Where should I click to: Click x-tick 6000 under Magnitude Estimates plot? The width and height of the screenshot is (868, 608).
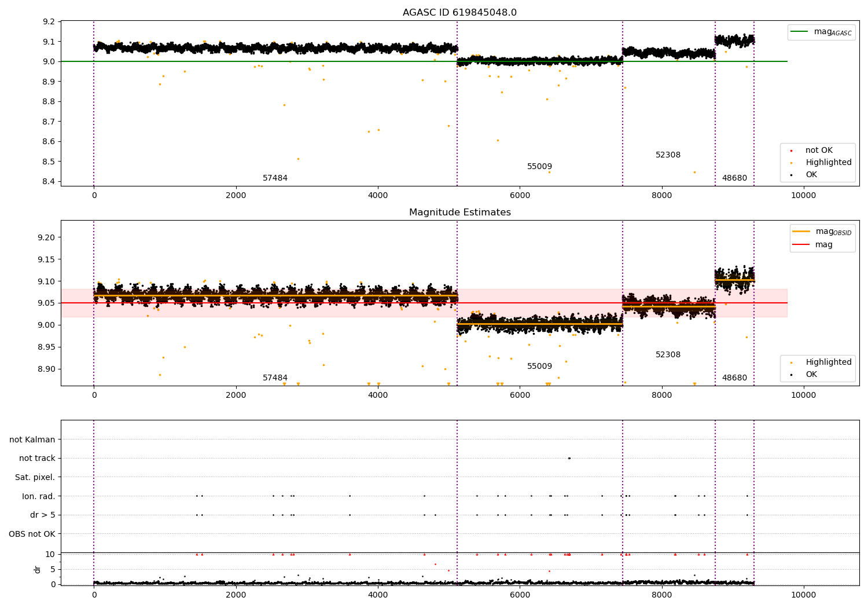520,395
